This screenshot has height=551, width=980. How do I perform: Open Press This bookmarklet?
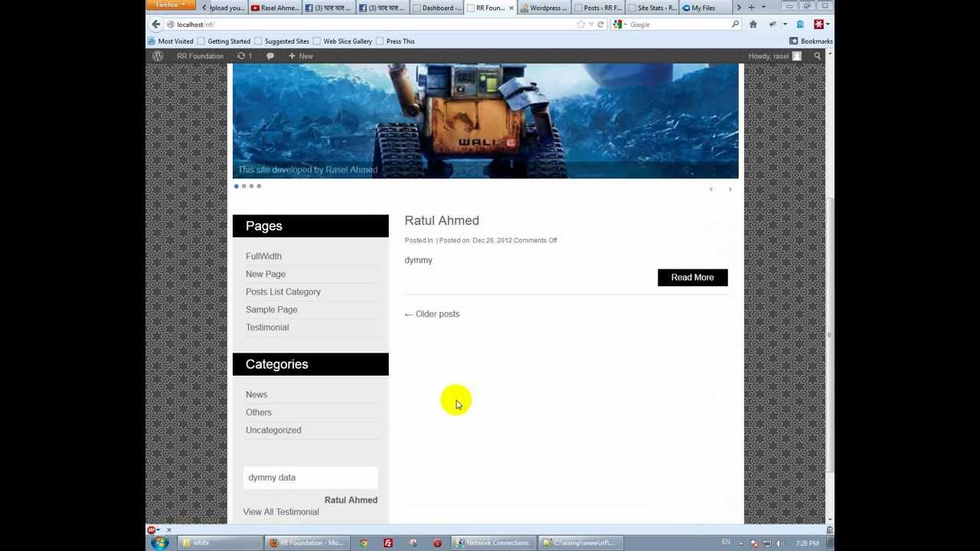pyautogui.click(x=395, y=41)
